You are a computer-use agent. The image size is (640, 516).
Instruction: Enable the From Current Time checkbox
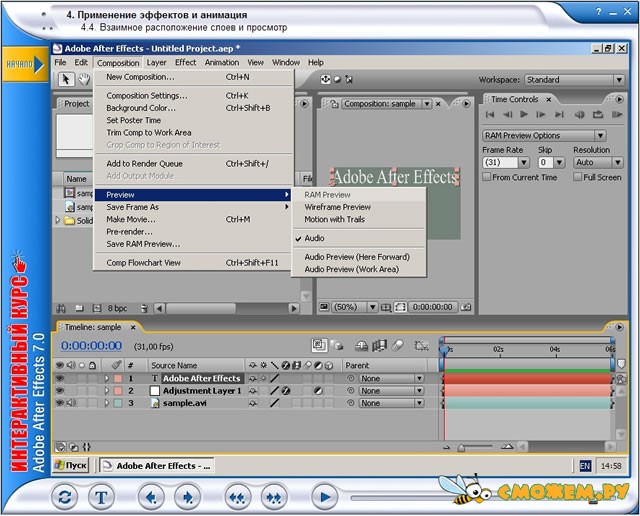coord(487,177)
